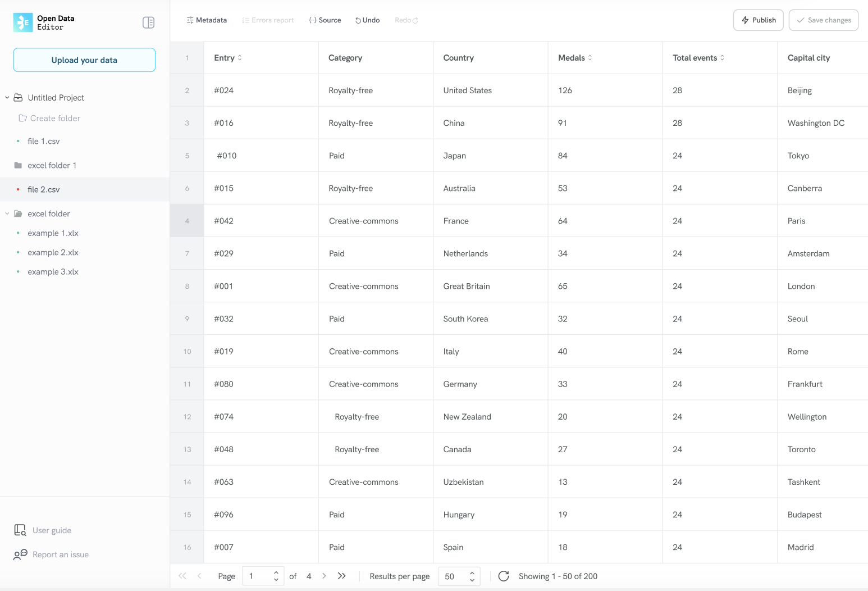Collapse the excel folder tree node
Screen dimensions: 868x591
7,213
